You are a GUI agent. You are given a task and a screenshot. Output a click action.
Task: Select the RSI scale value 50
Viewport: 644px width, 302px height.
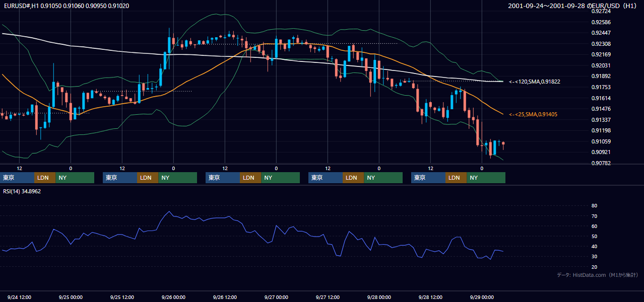(x=594, y=236)
